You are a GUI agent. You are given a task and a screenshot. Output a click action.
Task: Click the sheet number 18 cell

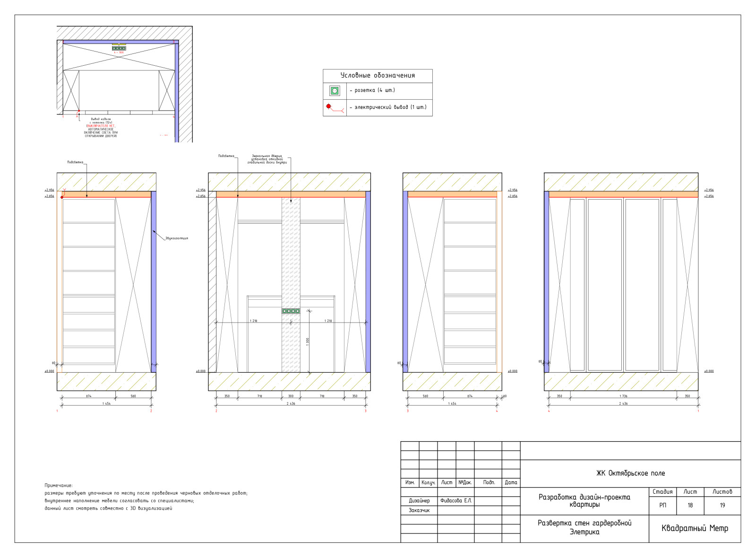pyautogui.click(x=690, y=506)
